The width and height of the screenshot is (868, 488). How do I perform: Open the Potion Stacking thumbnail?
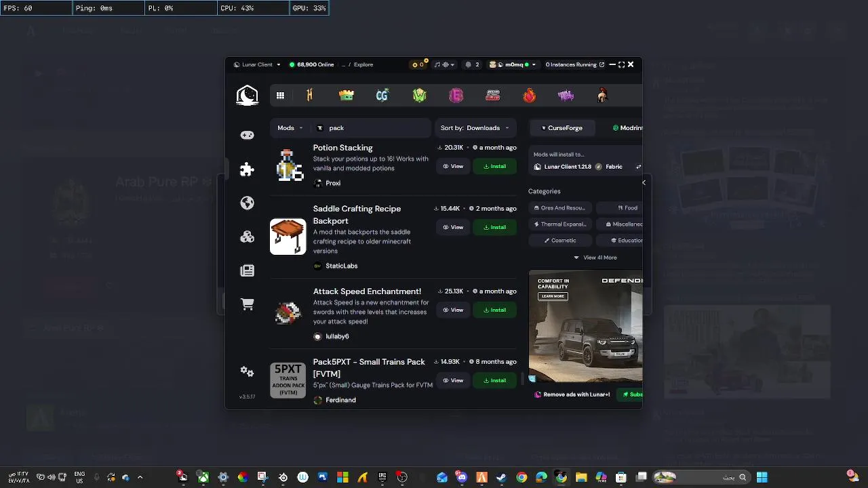(x=288, y=165)
